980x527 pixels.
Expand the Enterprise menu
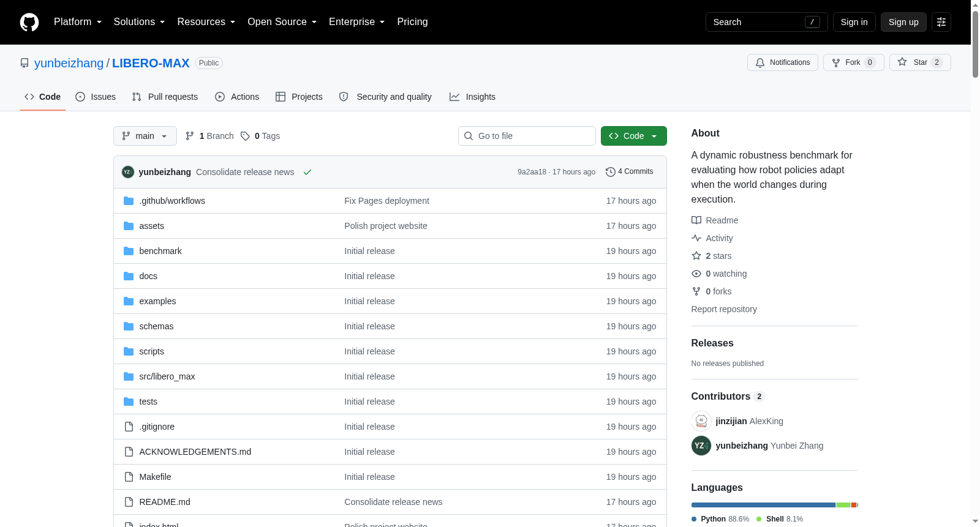pos(357,22)
